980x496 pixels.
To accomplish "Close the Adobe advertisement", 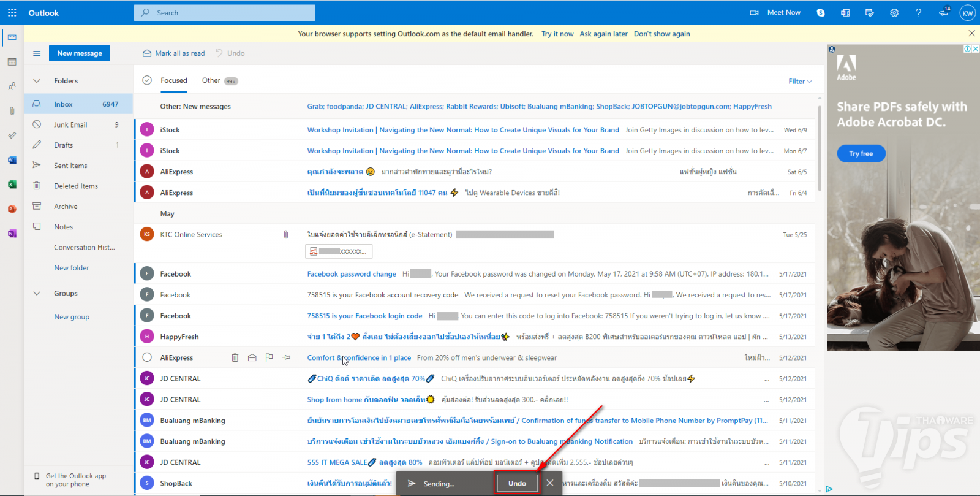I will [x=976, y=49].
